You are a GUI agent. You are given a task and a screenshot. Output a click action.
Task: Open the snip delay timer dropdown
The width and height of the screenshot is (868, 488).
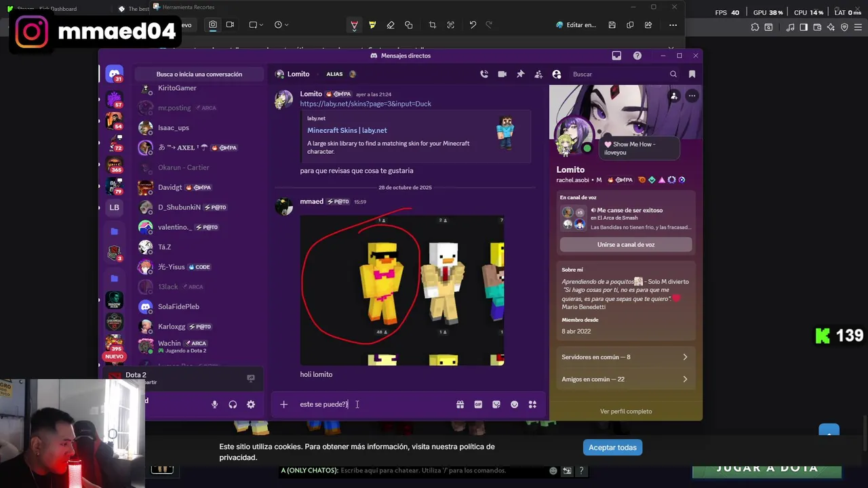pos(281,25)
